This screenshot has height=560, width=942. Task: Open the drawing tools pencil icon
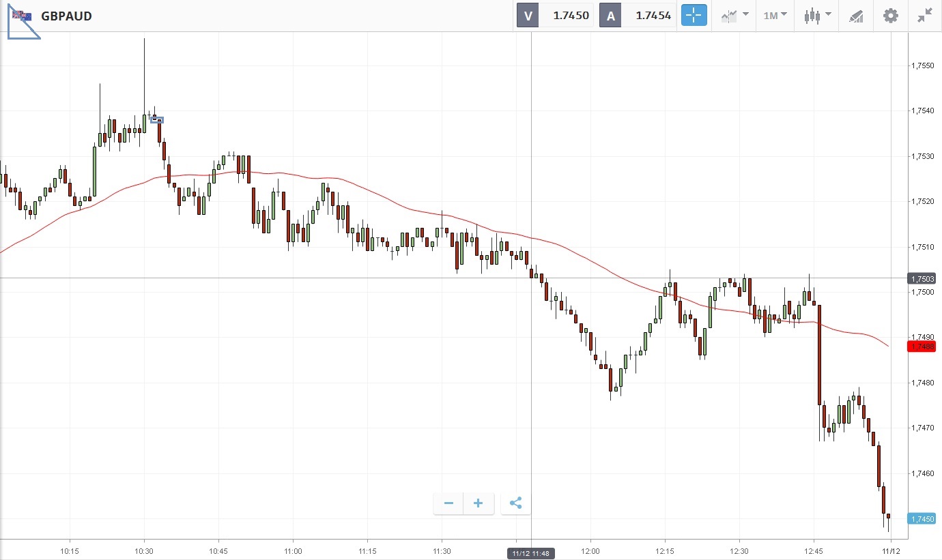(x=856, y=16)
